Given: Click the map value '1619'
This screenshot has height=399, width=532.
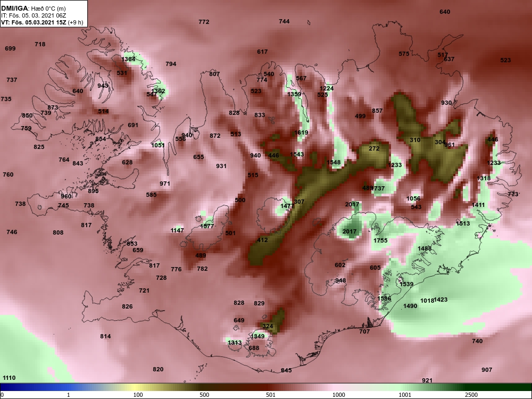Looking at the screenshot, I should pyautogui.click(x=301, y=132).
